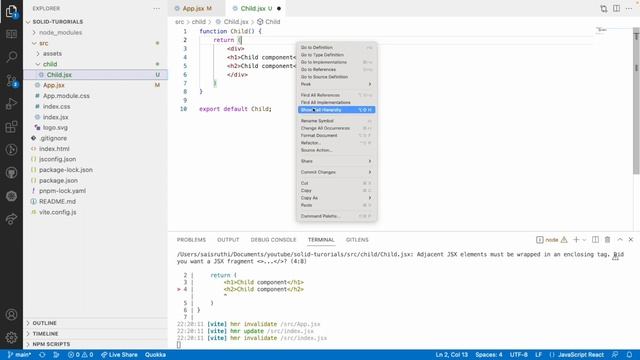Click Ln 2, Col 13 cursor position

coord(451,355)
